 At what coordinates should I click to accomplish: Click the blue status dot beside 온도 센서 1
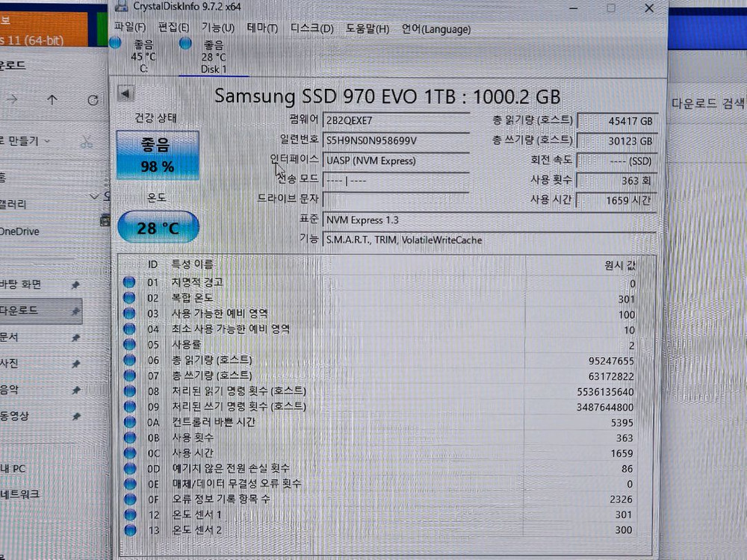point(130,514)
